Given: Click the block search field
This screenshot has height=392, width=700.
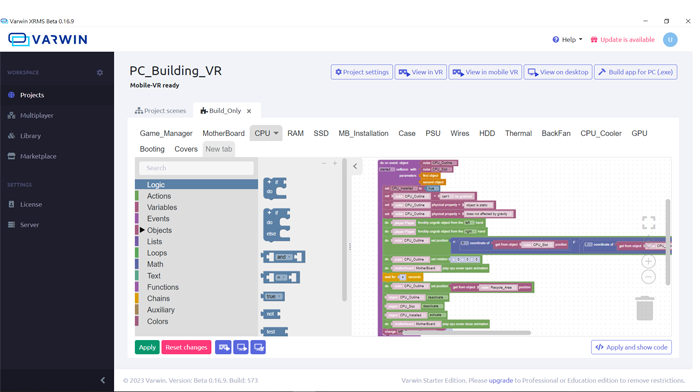Looking at the screenshot, I should click(196, 168).
